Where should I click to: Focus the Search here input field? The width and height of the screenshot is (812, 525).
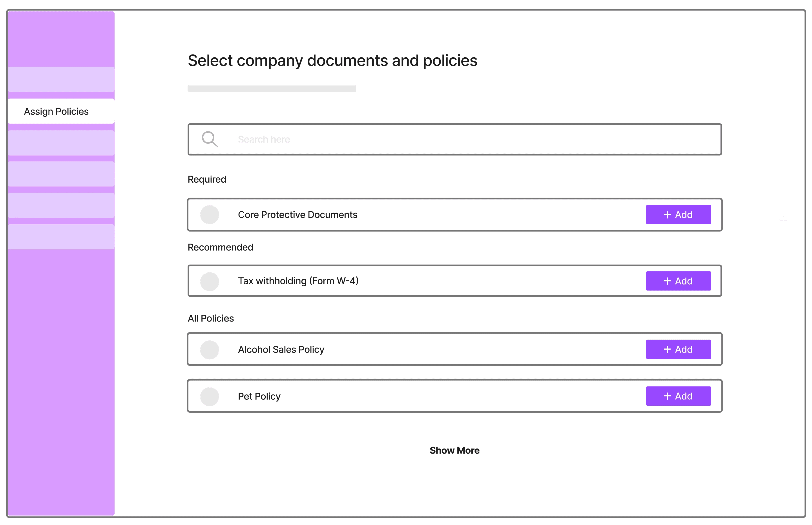(x=455, y=139)
